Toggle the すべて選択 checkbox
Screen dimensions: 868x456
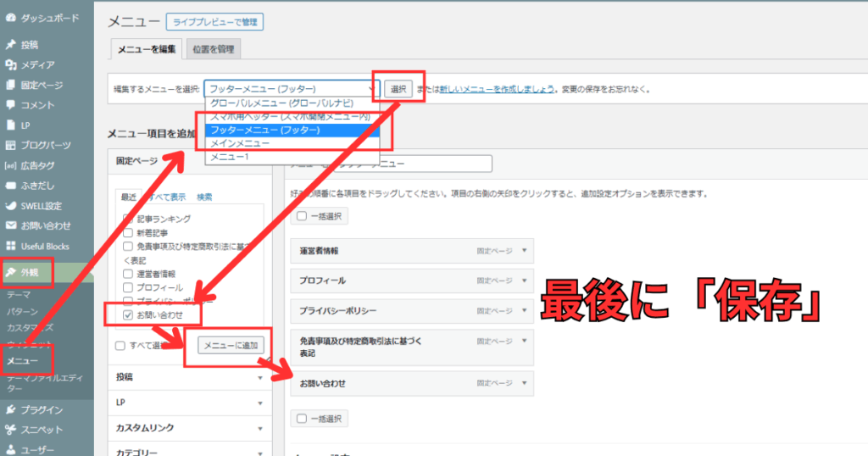tap(120, 345)
